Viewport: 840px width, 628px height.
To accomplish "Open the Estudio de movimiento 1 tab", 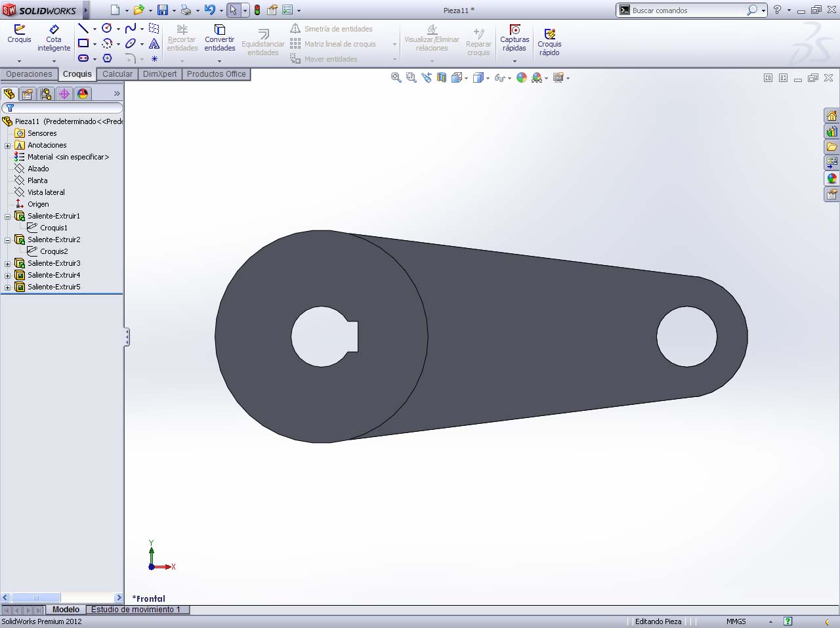I will pos(136,610).
